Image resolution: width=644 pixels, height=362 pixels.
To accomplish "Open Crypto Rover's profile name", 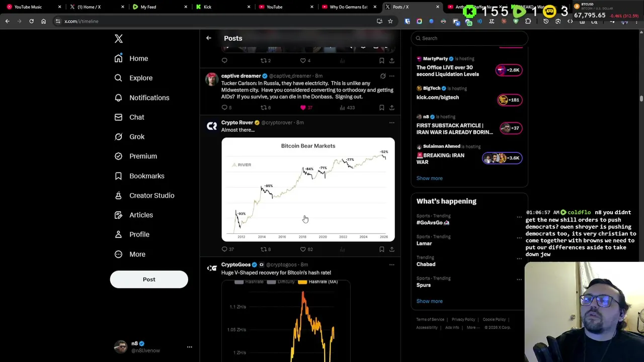I will coord(237,122).
